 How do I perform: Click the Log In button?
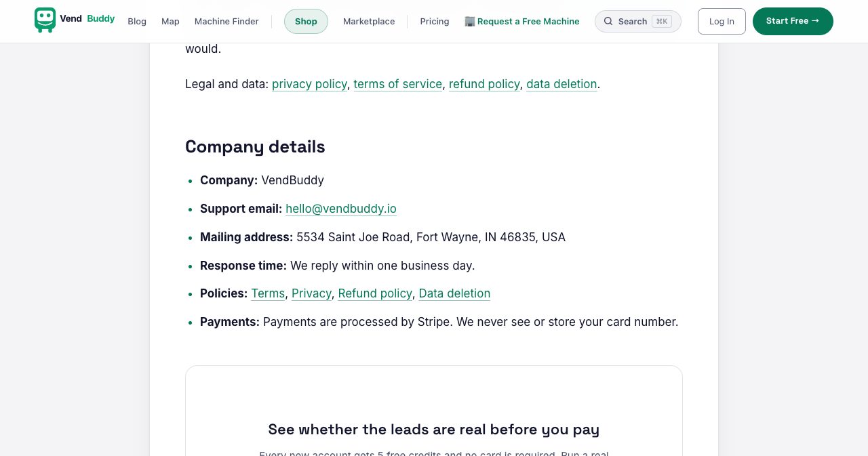pos(722,22)
